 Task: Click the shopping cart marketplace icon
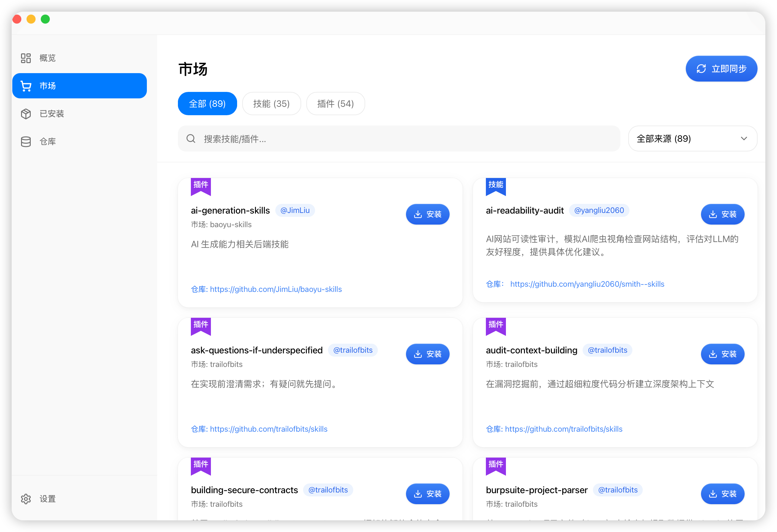(x=26, y=86)
